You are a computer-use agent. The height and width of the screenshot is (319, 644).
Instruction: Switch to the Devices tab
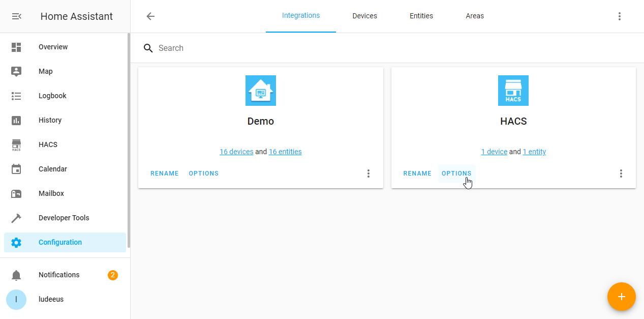pyautogui.click(x=365, y=16)
